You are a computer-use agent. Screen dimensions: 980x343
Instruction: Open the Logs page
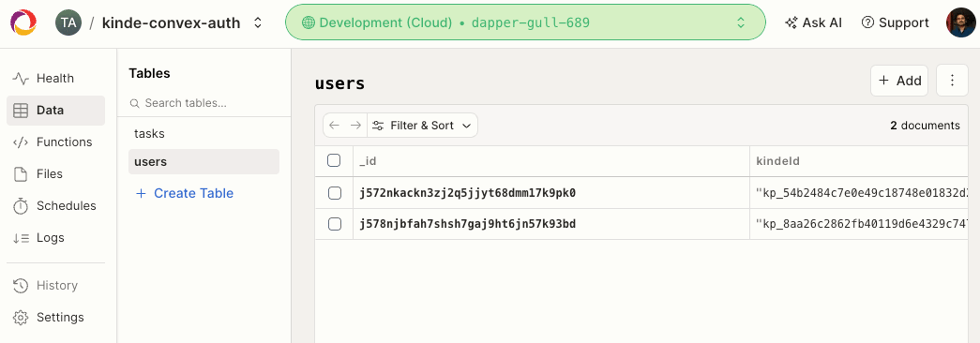click(x=56, y=238)
